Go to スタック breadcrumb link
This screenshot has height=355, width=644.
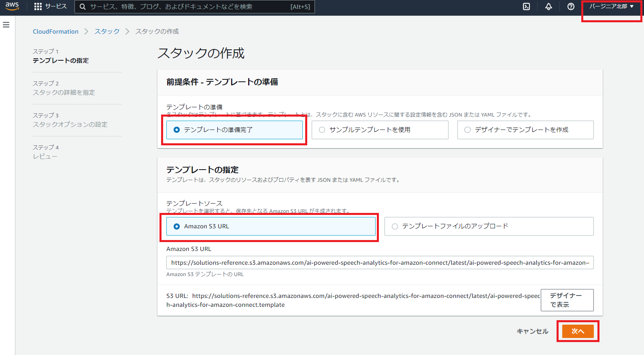107,32
